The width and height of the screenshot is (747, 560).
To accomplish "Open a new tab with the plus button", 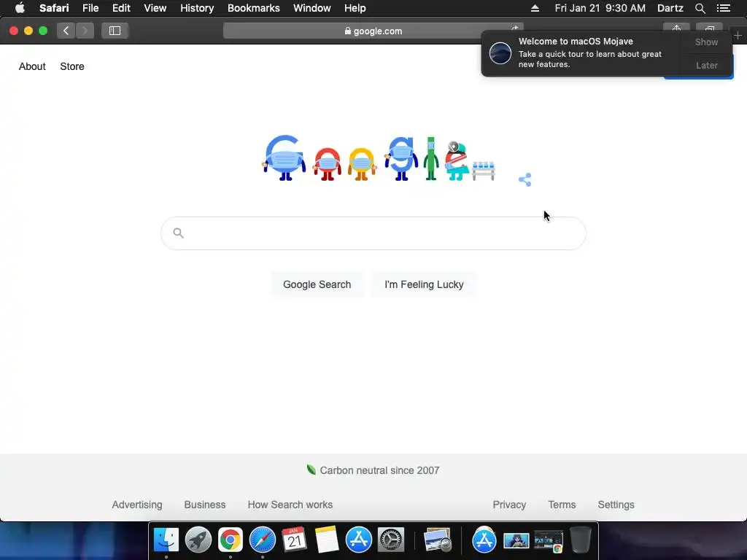I will [x=738, y=36].
